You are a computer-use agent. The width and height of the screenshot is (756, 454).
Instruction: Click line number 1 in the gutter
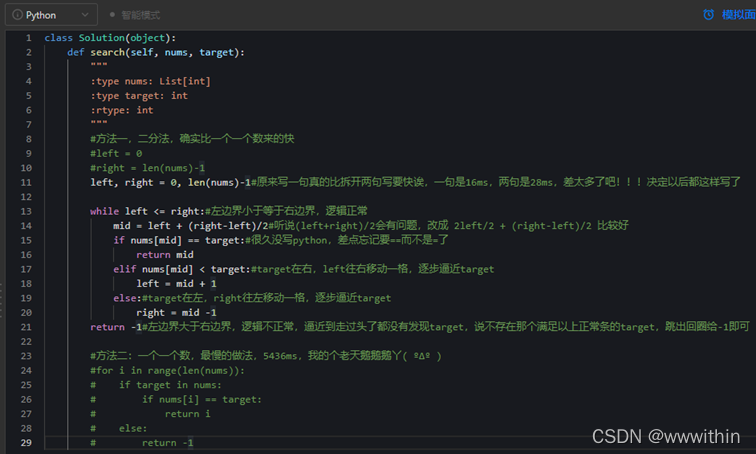coord(28,38)
